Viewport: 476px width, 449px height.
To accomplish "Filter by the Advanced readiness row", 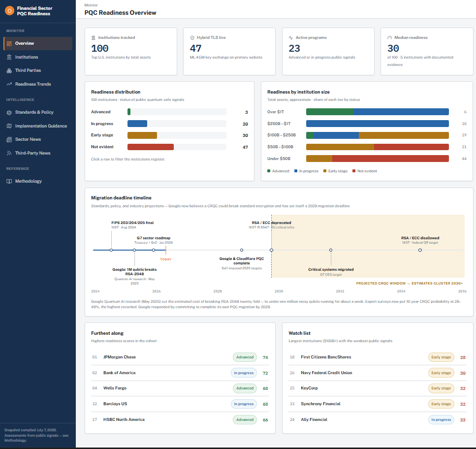I will coord(169,112).
